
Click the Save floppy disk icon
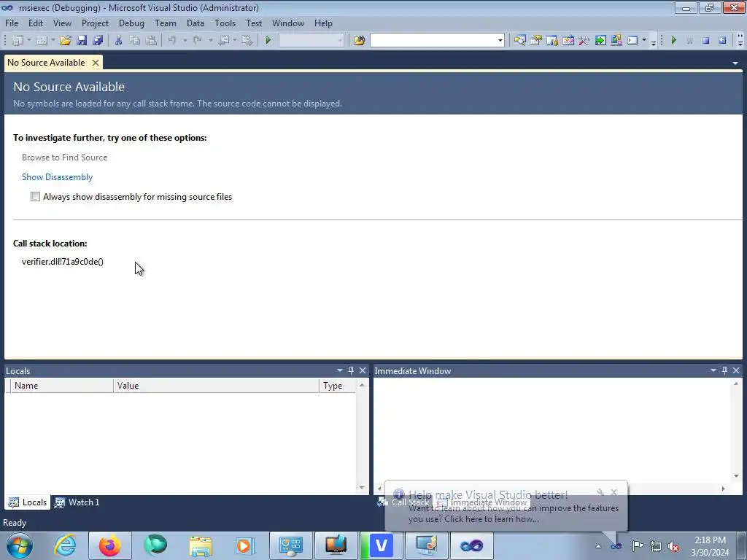click(82, 41)
